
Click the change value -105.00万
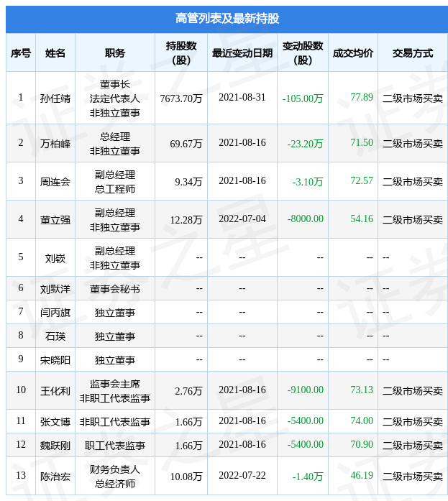pos(303,98)
